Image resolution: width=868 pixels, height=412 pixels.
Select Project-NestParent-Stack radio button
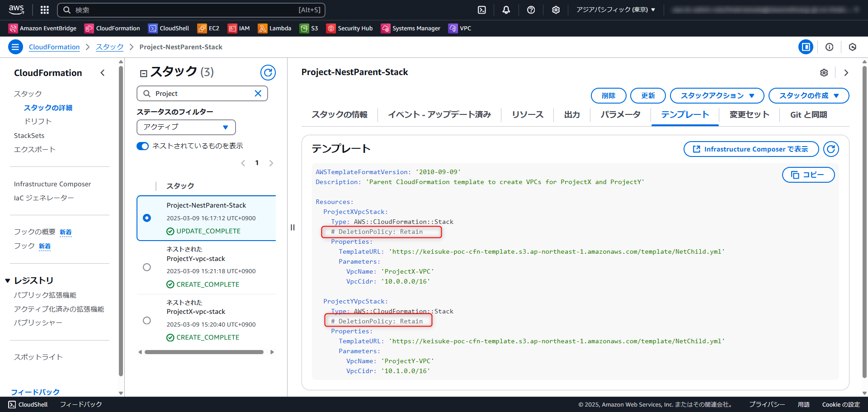pyautogui.click(x=146, y=218)
